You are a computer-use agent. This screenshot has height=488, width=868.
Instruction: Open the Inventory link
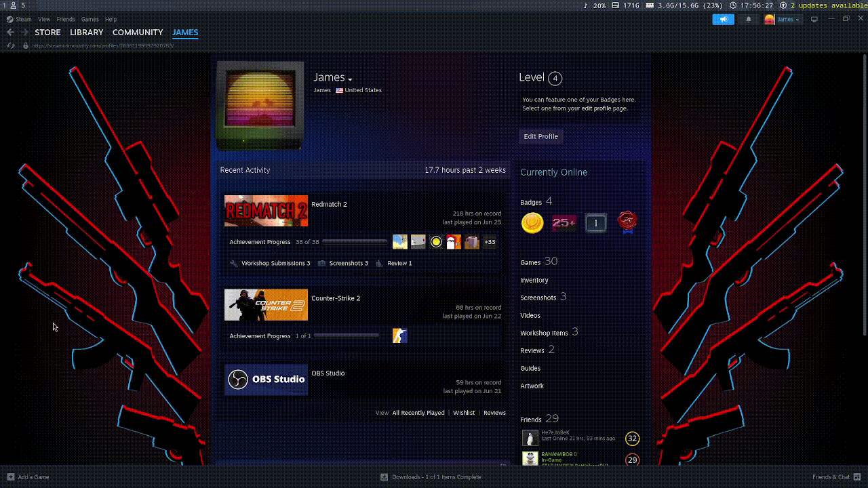534,280
